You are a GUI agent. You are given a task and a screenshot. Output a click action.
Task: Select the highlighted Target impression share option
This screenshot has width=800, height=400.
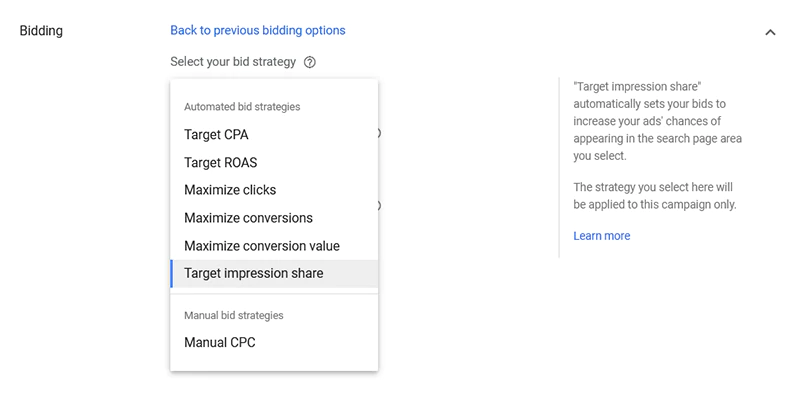[x=254, y=273]
